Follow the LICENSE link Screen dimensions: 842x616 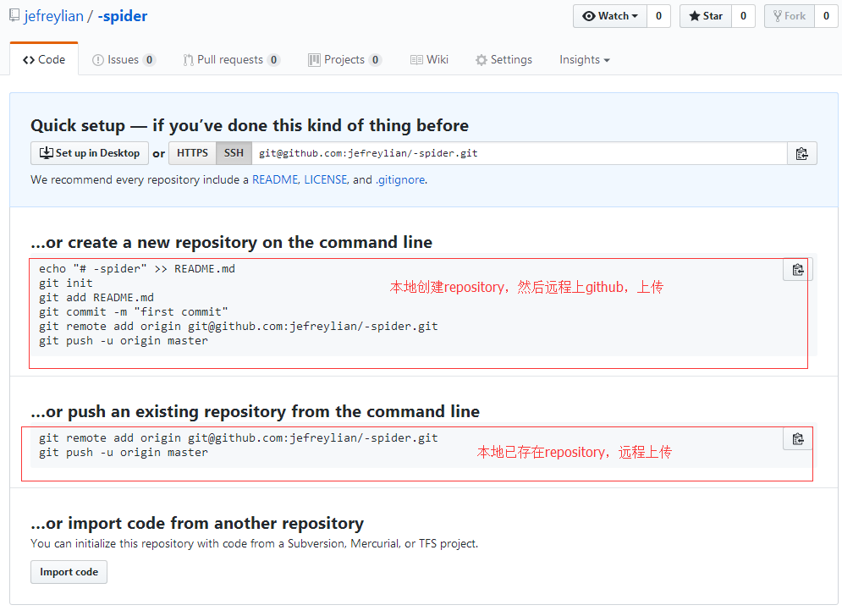326,179
